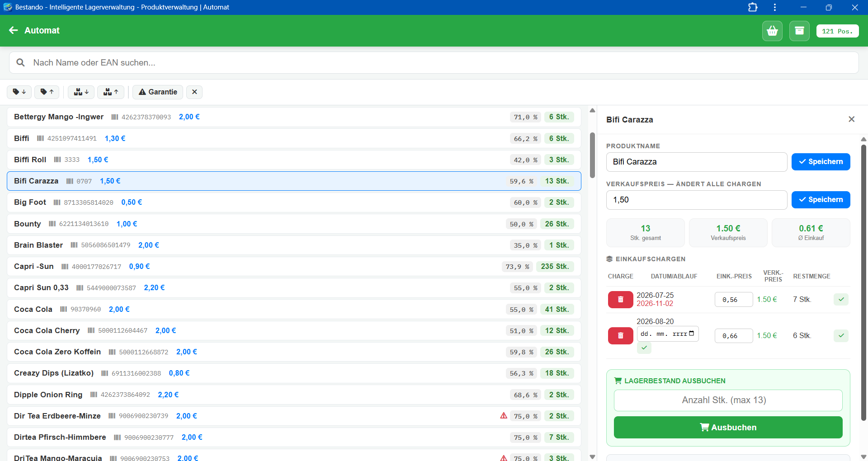Sort by price descending (tag down arrow)
Image resolution: width=868 pixels, height=461 pixels.
pos(19,92)
